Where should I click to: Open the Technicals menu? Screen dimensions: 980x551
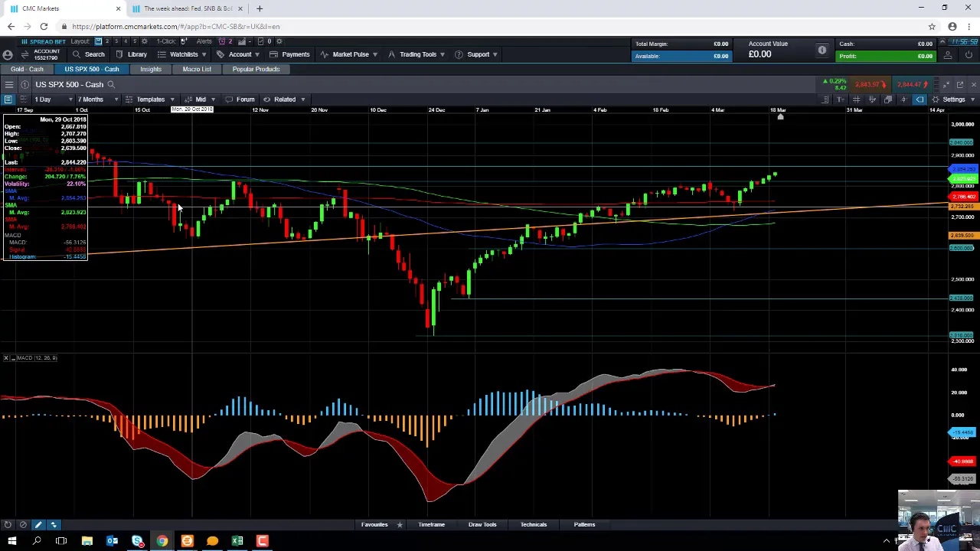coord(534,525)
